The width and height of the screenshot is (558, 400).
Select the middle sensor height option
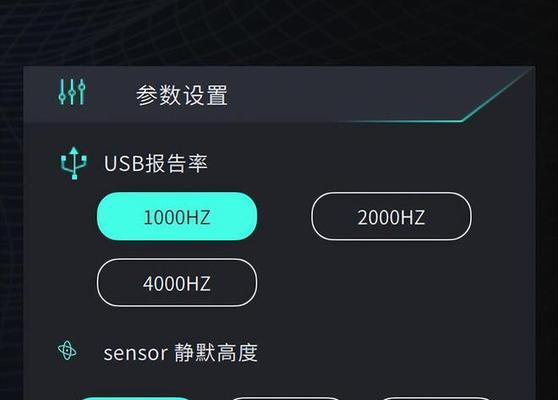(x=286, y=399)
